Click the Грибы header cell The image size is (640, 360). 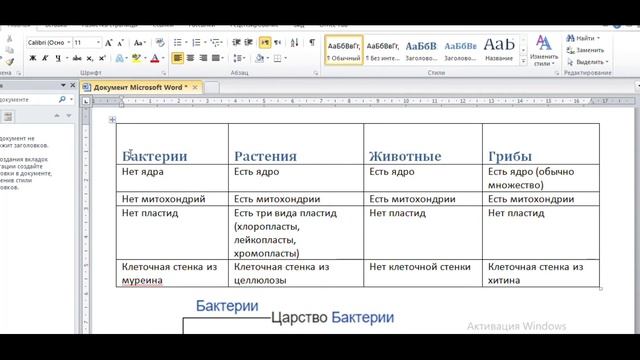click(541, 144)
